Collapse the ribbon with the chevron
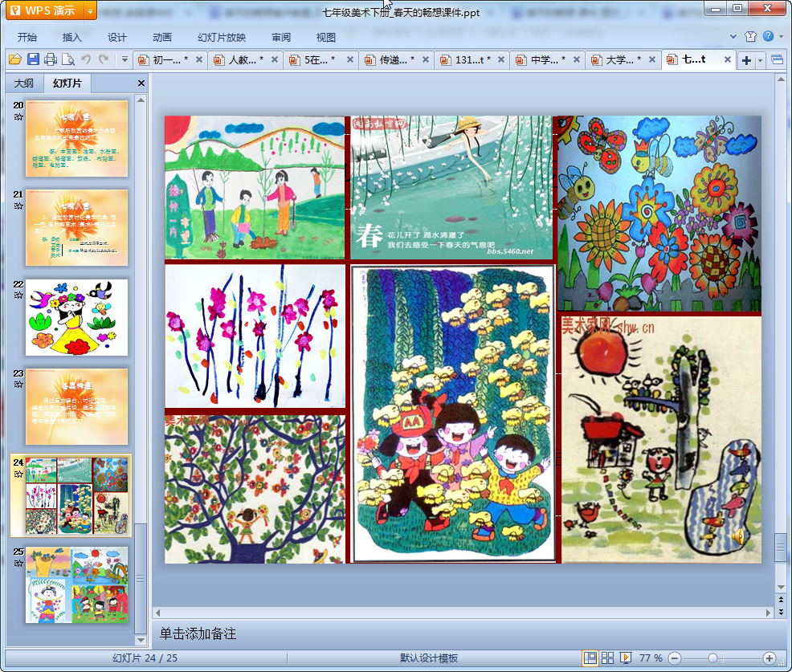Viewport: 792px width, 672px height. (x=733, y=36)
